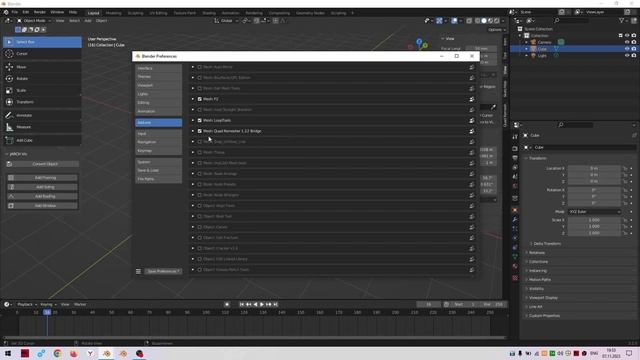Image resolution: width=640 pixels, height=360 pixels.
Task: Expand the Mesh: F2 add-on details
Action: [x=193, y=99]
